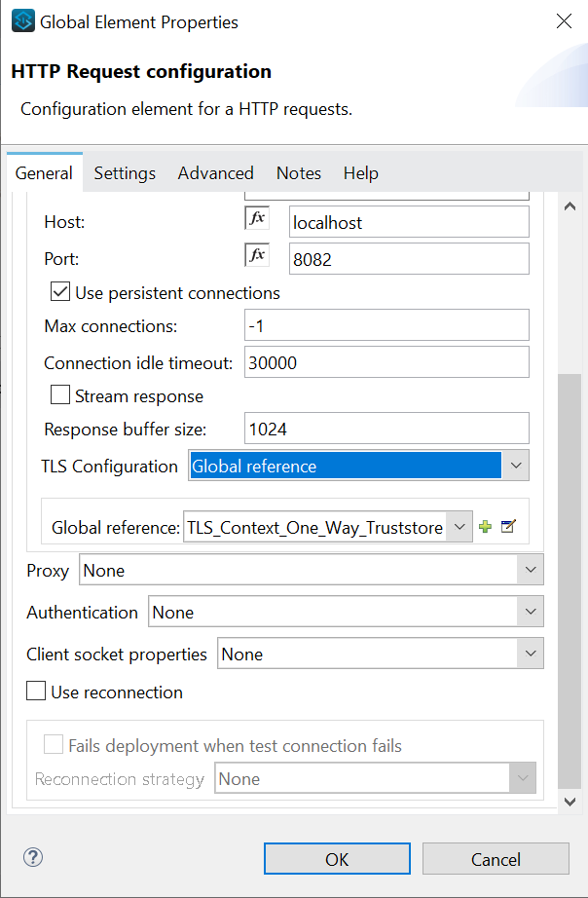Click the Cancel button
This screenshot has width=588, height=898.
click(x=496, y=859)
